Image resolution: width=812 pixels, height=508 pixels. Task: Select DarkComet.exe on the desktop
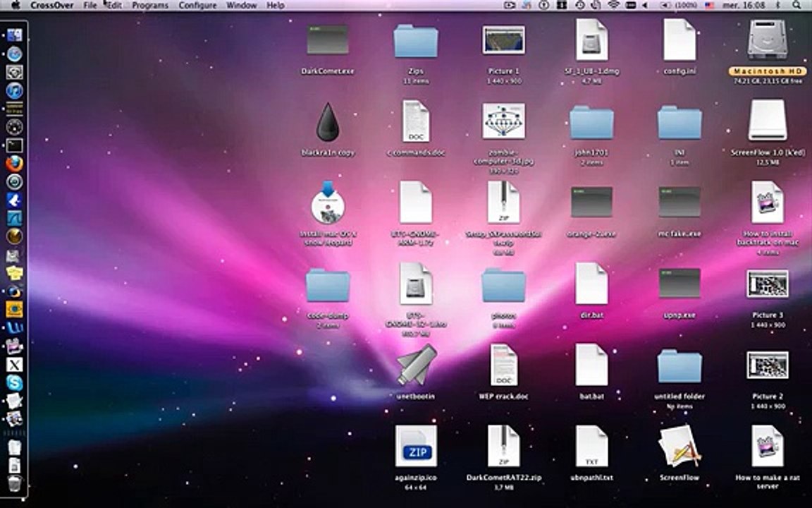pos(328,40)
